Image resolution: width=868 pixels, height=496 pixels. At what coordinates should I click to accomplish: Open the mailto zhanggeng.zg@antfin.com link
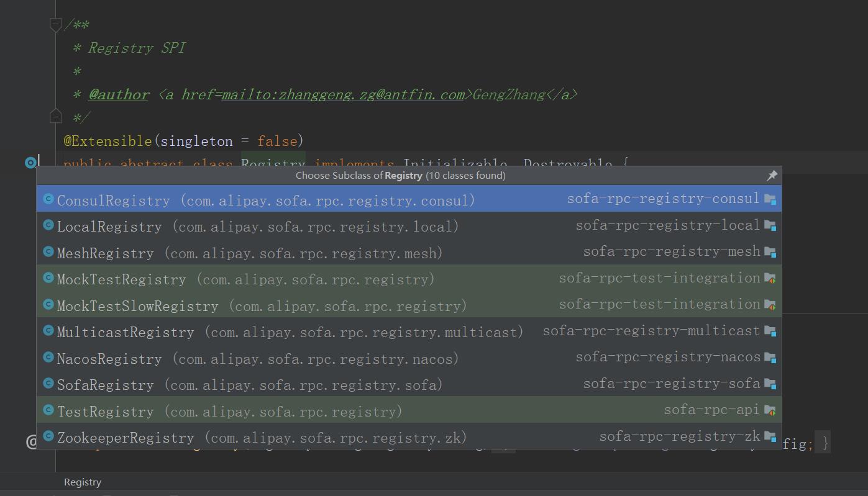pos(343,95)
